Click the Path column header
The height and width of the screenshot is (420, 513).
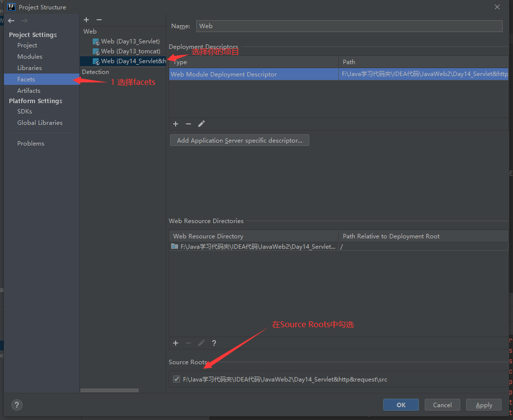[x=424, y=62]
